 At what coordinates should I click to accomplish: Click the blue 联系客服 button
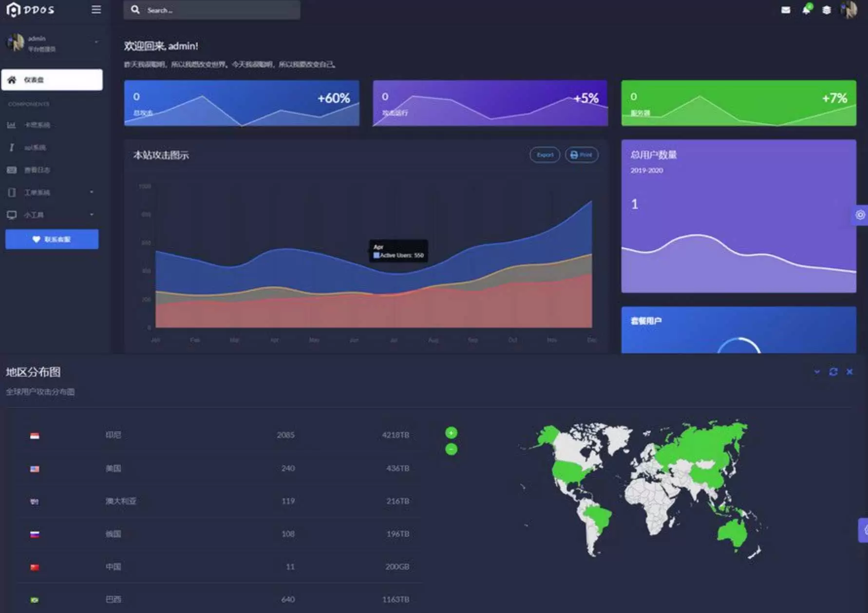pyautogui.click(x=52, y=239)
